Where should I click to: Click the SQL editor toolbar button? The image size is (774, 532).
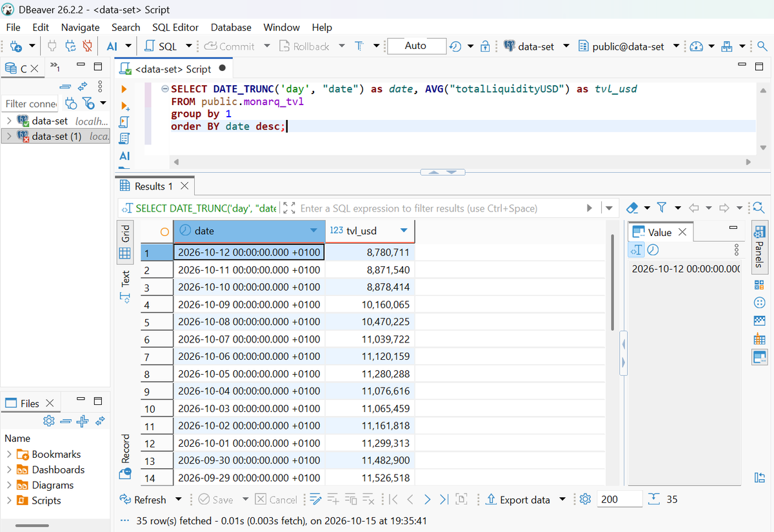(x=161, y=46)
